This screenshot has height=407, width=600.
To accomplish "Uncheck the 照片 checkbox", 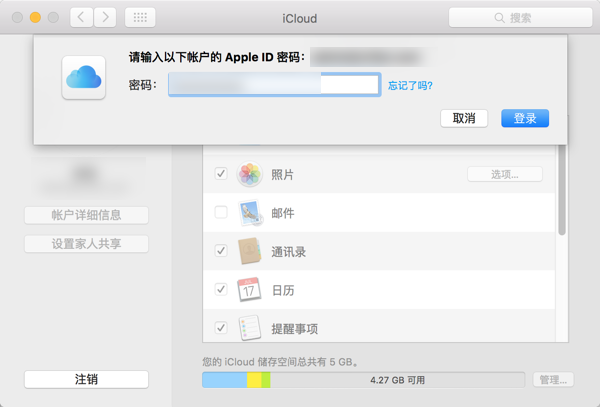I will pyautogui.click(x=221, y=175).
